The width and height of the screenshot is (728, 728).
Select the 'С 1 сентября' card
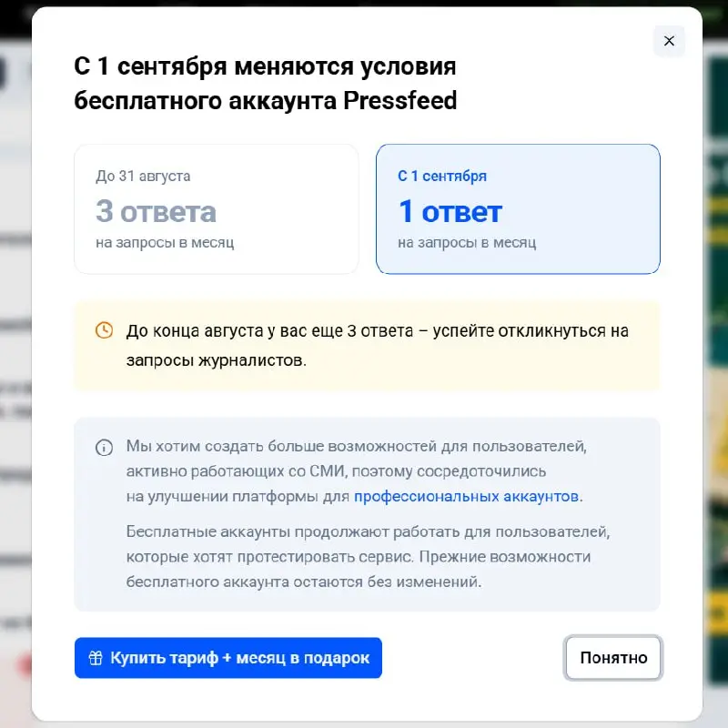518,209
